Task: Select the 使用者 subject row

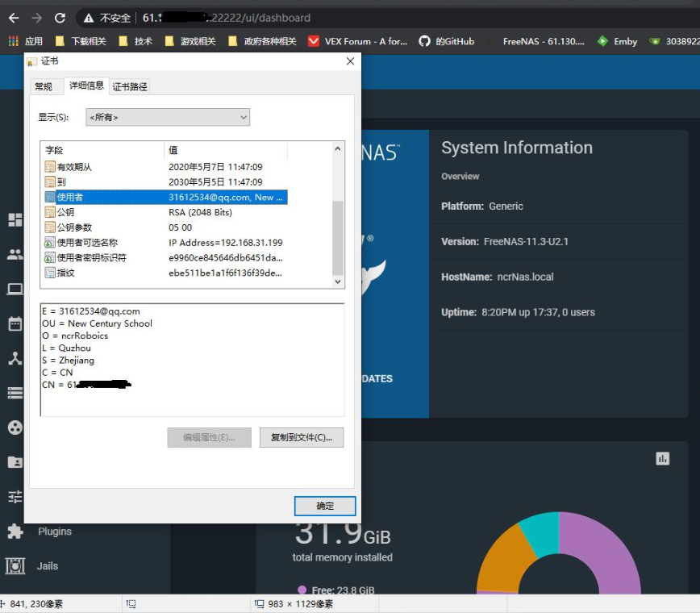Action: pyautogui.click(x=165, y=198)
